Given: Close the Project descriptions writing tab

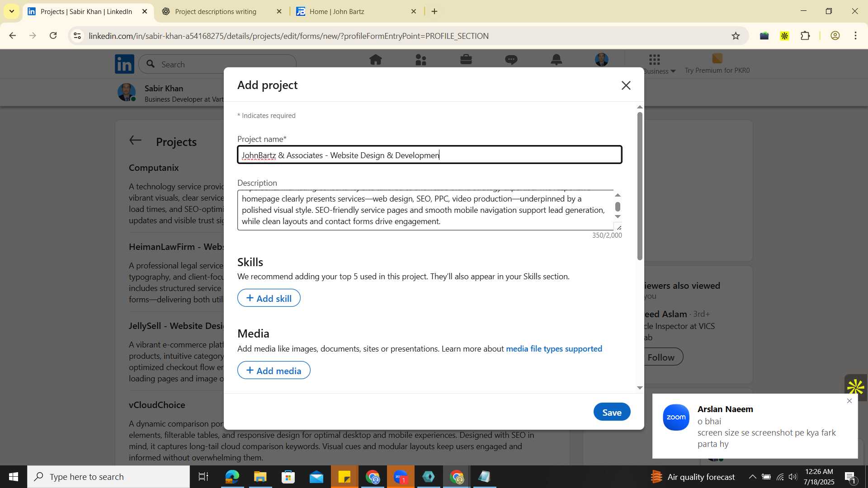Looking at the screenshot, I should pos(279,12).
